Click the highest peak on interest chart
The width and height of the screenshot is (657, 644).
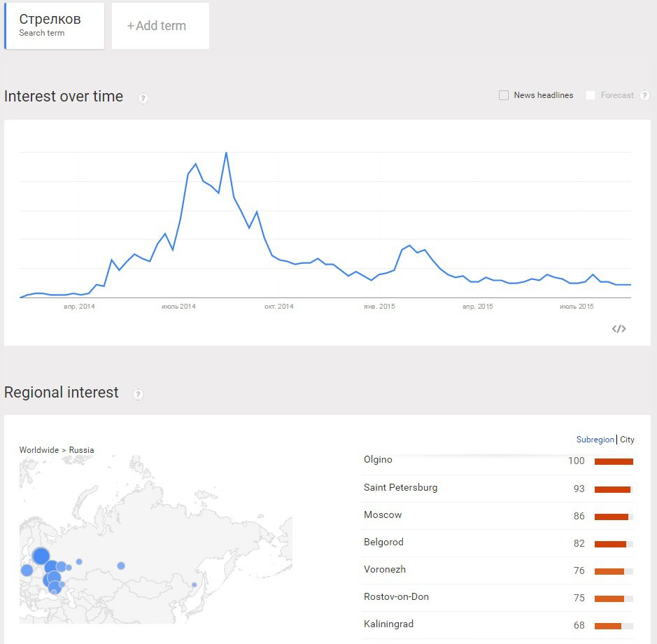[226, 153]
